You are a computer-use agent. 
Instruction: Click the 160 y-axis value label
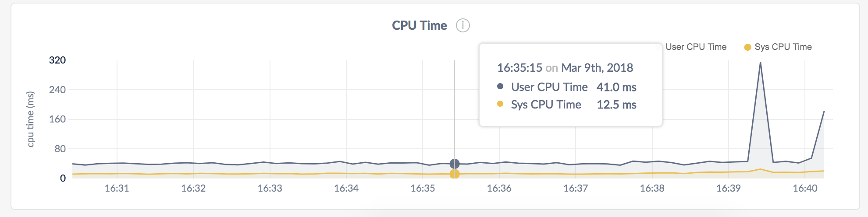coord(57,119)
